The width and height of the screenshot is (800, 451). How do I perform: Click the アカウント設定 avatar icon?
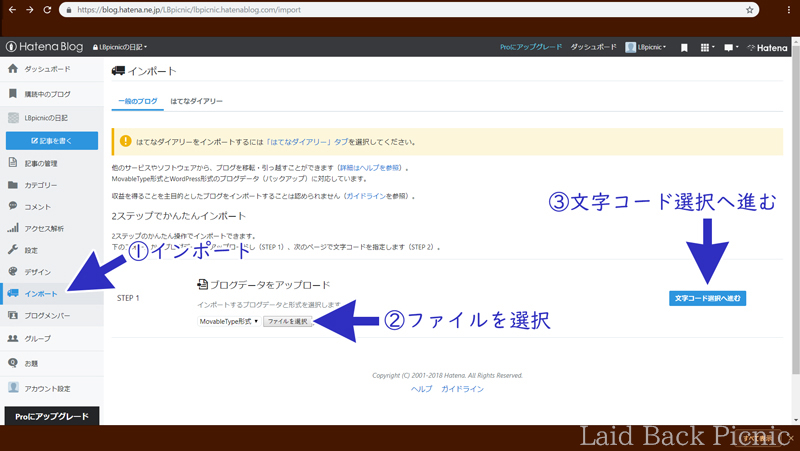(x=13, y=388)
